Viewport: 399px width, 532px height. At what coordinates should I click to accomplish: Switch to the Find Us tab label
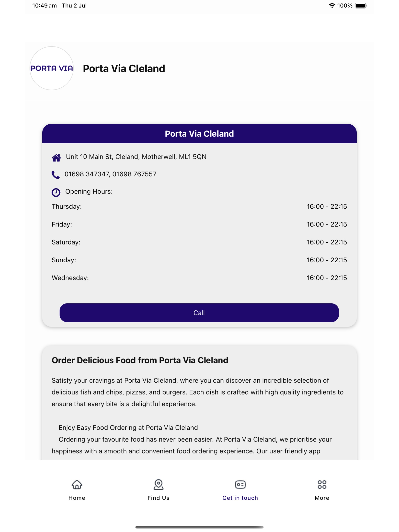pyautogui.click(x=159, y=498)
